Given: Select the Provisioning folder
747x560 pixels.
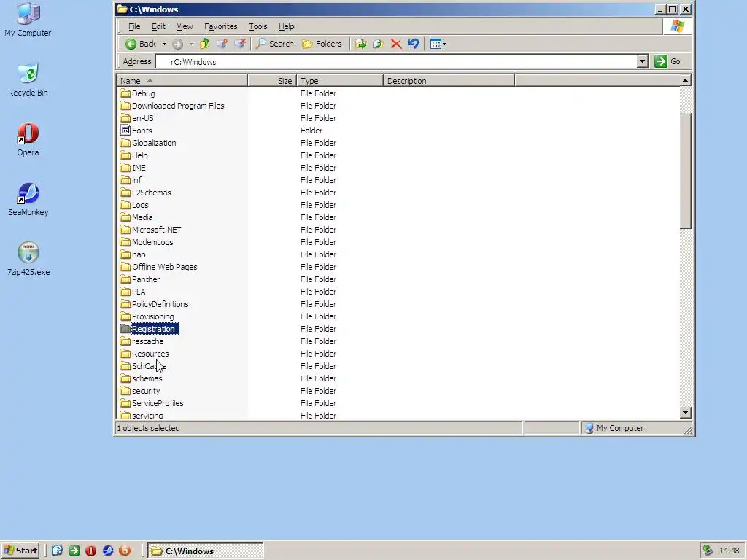Looking at the screenshot, I should point(147,316).
